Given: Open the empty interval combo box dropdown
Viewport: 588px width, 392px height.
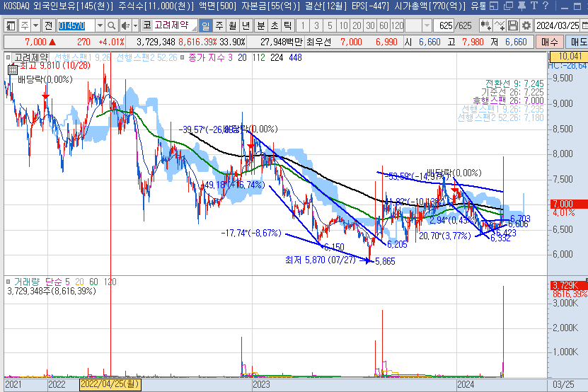Looking at the screenshot, I should click(x=427, y=25).
